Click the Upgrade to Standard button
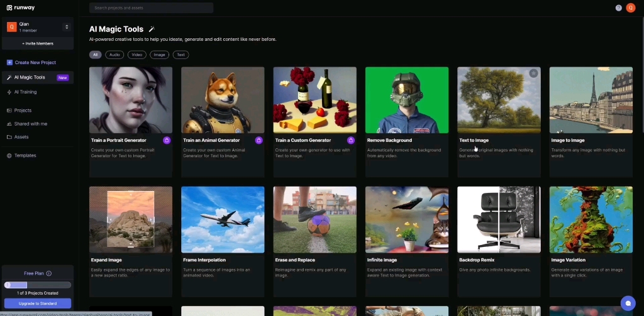Screen dimensions: 644x316 (x=38, y=303)
